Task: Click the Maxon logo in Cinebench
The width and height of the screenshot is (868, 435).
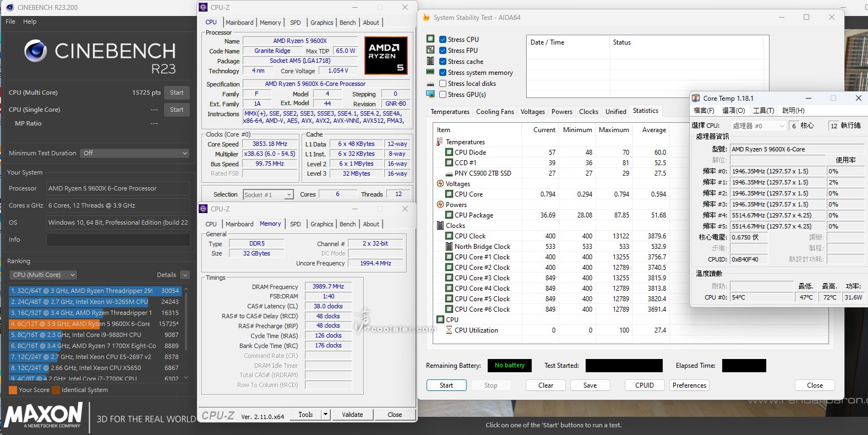Action: click(43, 415)
